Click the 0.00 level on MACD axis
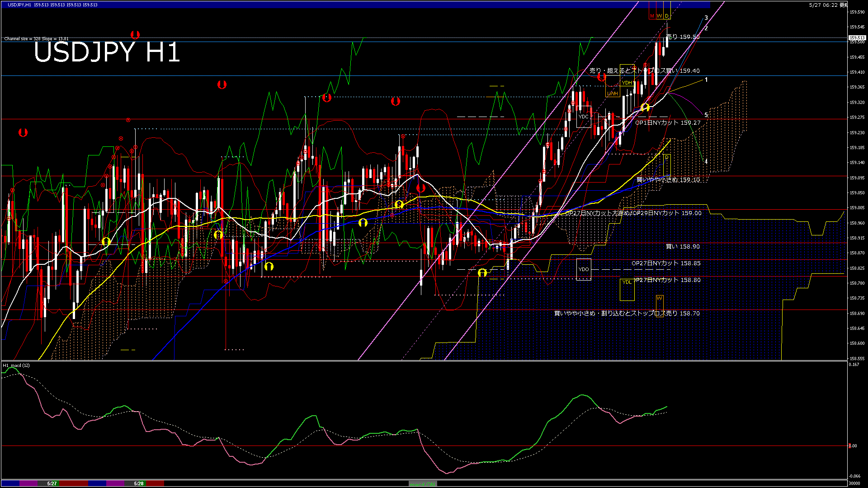868x488 pixels. (x=853, y=446)
